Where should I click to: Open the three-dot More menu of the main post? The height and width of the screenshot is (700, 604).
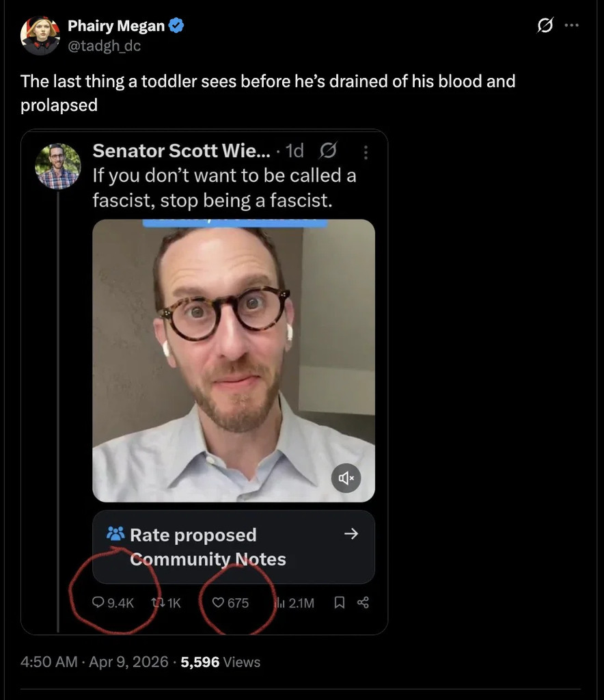coord(571,26)
